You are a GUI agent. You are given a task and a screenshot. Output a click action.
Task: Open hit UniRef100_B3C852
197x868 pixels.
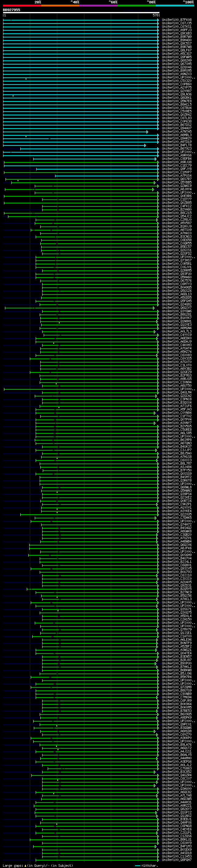coord(176,772)
